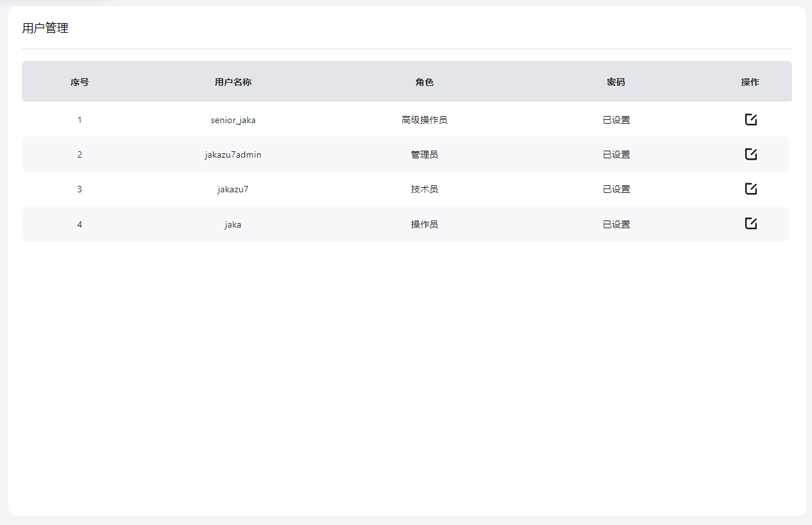Image resolution: width=812 pixels, height=525 pixels.
Task: Select the senior_jaka username cell
Action: tap(233, 120)
